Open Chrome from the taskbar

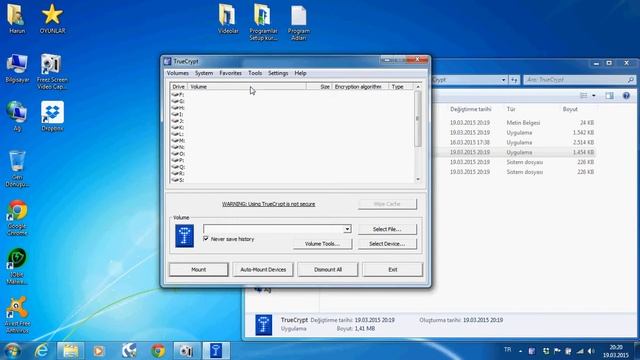pos(158,351)
